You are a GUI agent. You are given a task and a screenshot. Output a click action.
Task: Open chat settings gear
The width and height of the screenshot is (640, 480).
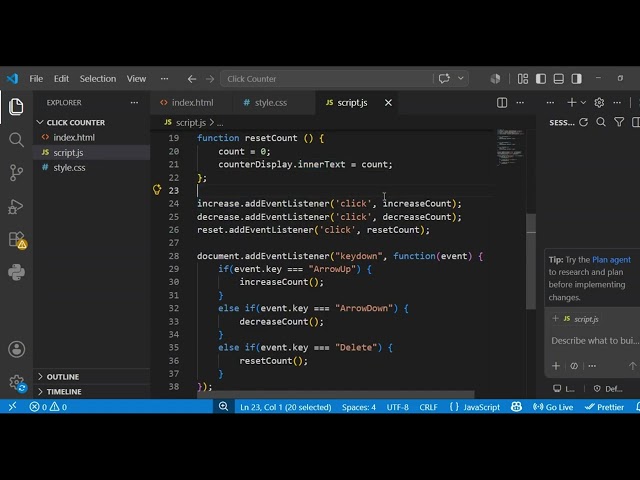599,102
